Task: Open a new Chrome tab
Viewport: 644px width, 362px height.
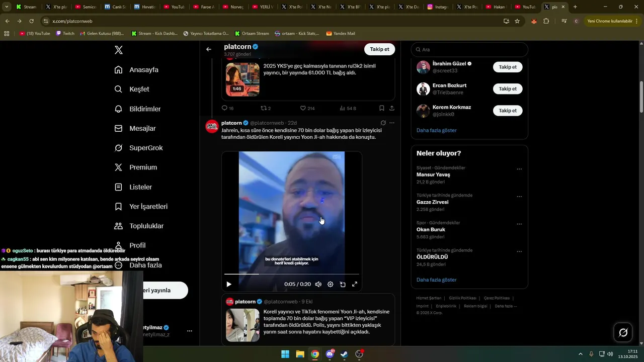Action: pyautogui.click(x=575, y=7)
